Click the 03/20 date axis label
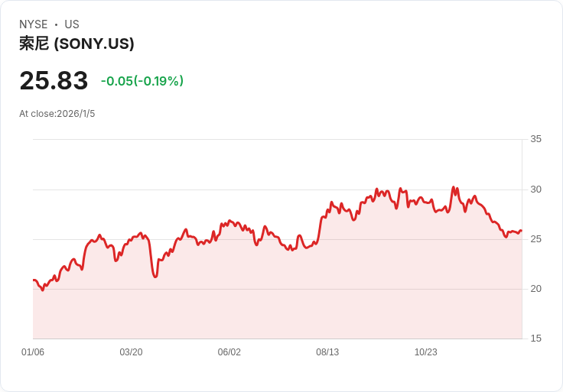 tap(131, 352)
